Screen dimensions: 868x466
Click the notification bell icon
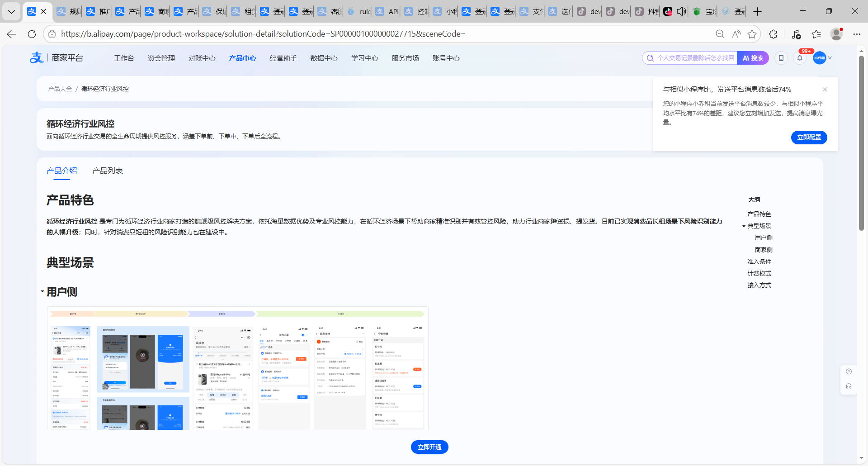click(800, 58)
